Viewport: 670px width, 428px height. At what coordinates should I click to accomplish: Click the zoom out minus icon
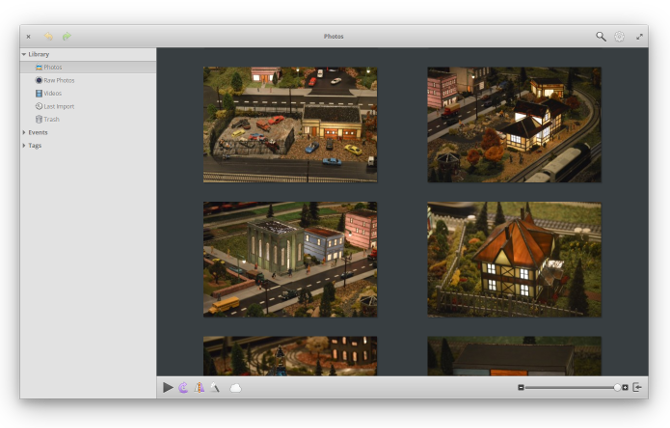(521, 387)
